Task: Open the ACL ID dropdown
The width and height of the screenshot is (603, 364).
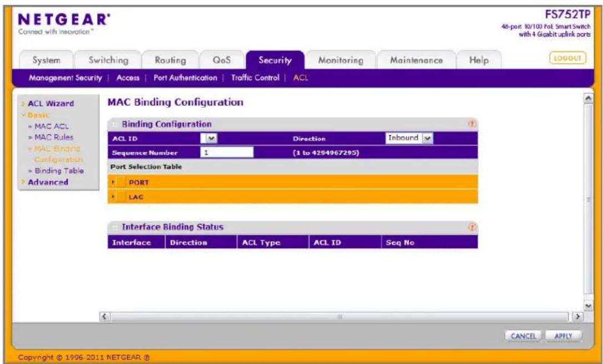Action: point(209,138)
